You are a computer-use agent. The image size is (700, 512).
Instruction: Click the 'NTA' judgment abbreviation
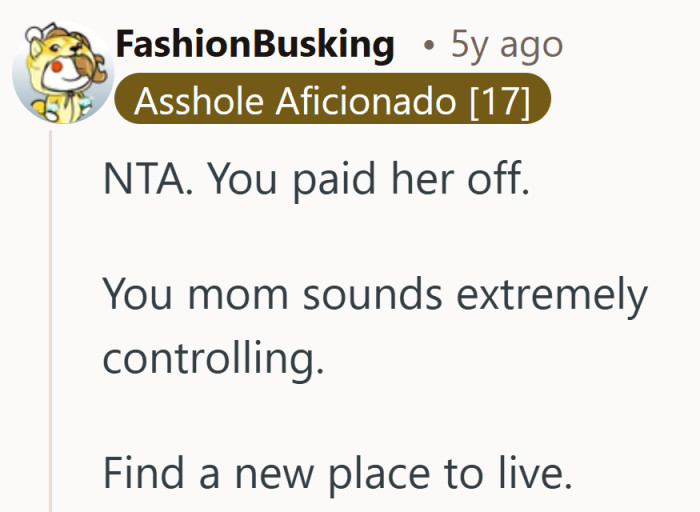point(143,179)
